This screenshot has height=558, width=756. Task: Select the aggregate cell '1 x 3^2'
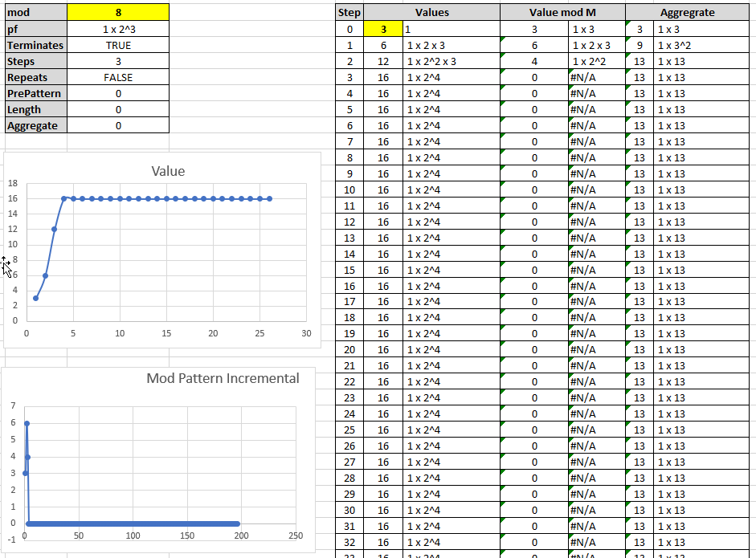click(701, 45)
